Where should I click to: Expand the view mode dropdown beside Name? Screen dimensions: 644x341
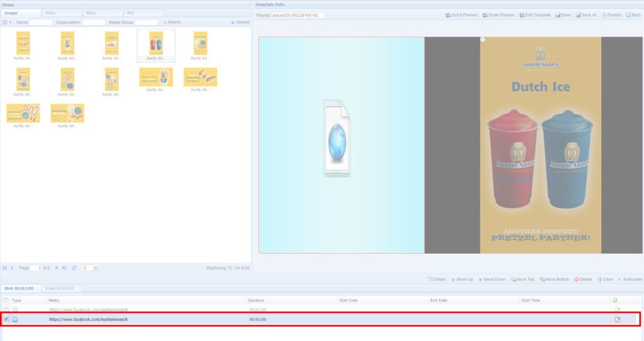(7, 22)
